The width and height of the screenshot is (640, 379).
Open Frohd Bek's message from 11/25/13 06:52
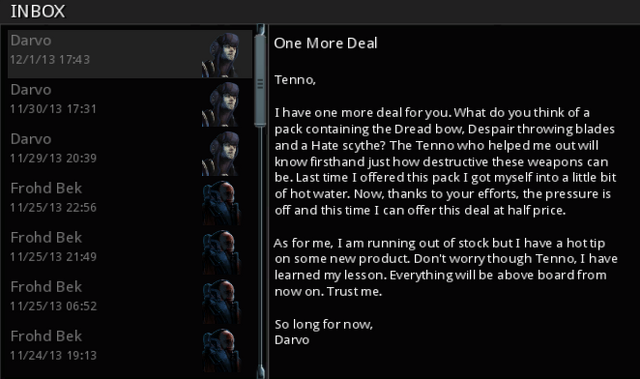130,301
